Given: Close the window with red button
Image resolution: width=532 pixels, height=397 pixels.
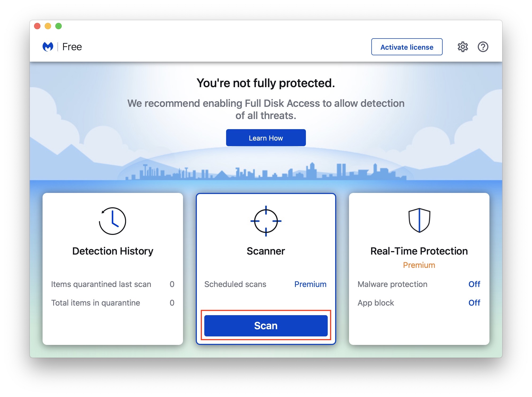Looking at the screenshot, I should pyautogui.click(x=37, y=26).
